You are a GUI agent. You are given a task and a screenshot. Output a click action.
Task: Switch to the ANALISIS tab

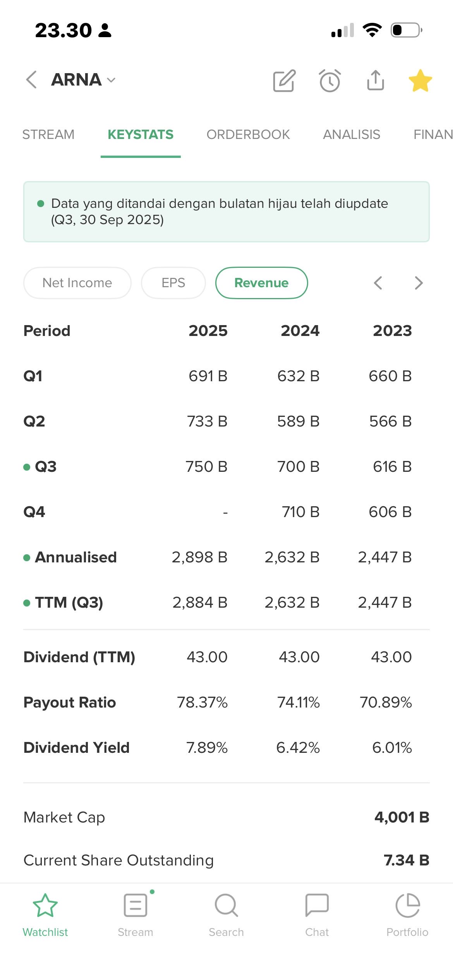tap(352, 135)
